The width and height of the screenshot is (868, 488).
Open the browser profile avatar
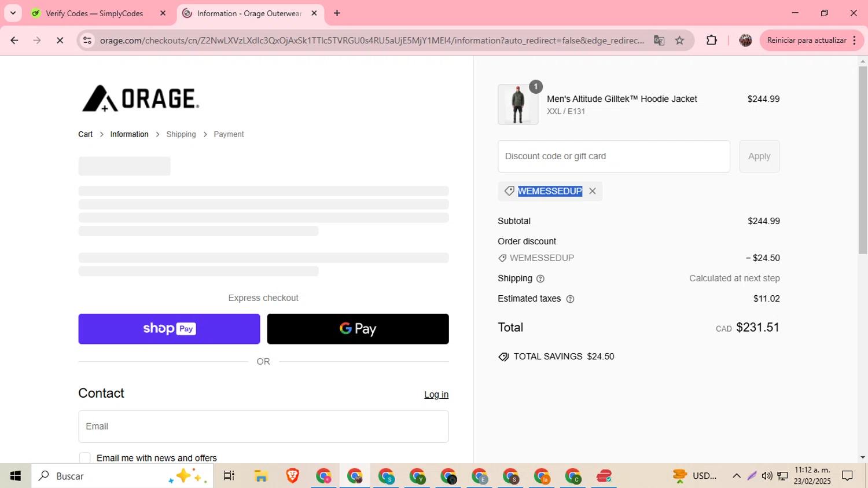(745, 41)
